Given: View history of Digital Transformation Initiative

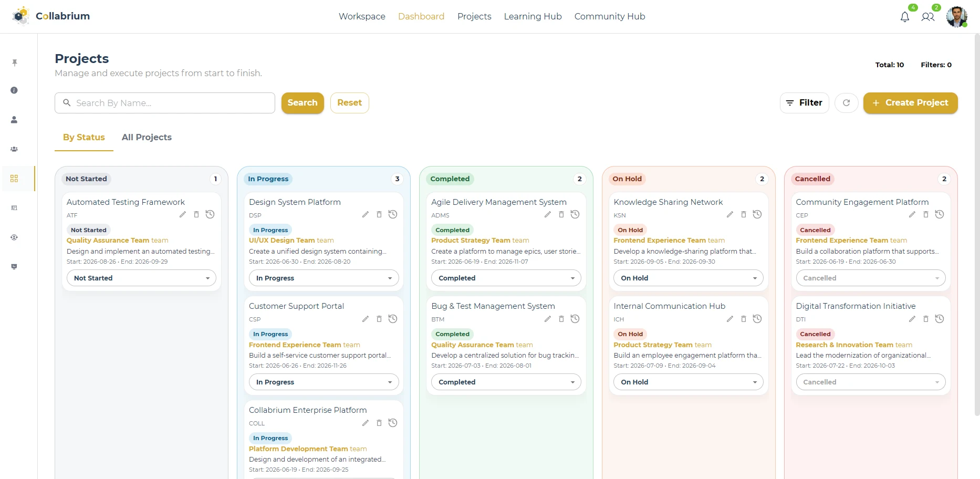Looking at the screenshot, I should [x=940, y=319].
